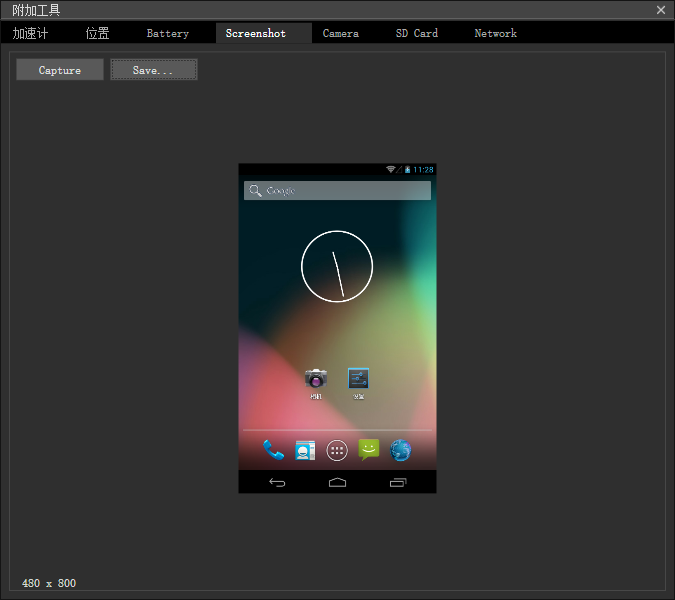This screenshot has height=600, width=675.
Task: Open the app drawer circle icon
Action: coord(337,450)
